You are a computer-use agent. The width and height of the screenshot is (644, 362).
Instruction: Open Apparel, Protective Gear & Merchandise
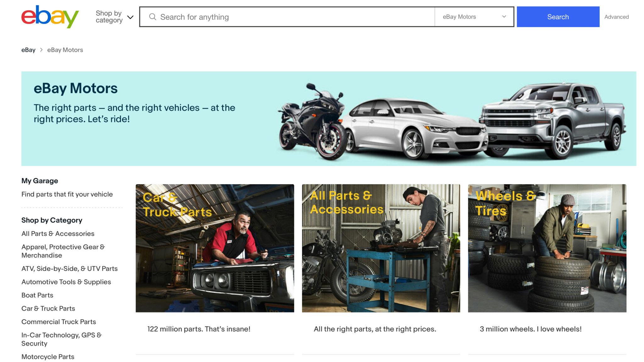click(63, 251)
